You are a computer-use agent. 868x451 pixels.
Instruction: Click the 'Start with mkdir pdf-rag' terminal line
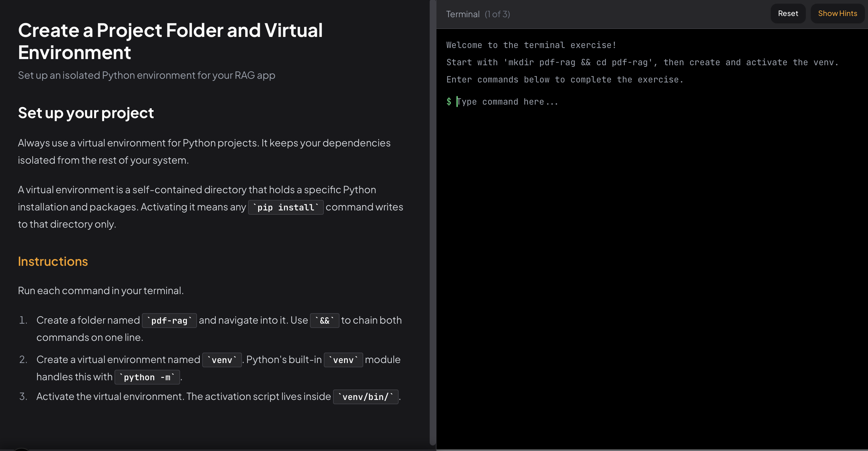click(x=642, y=62)
